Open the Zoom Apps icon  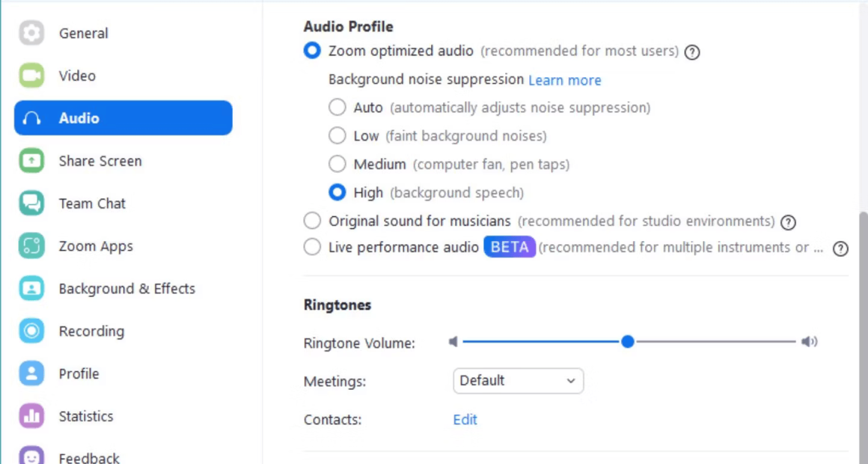(31, 246)
